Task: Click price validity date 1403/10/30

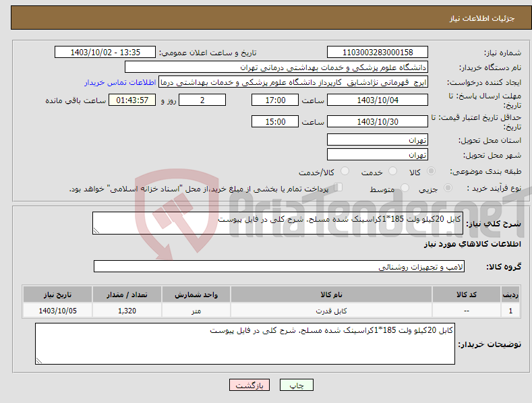Action: tap(378, 121)
